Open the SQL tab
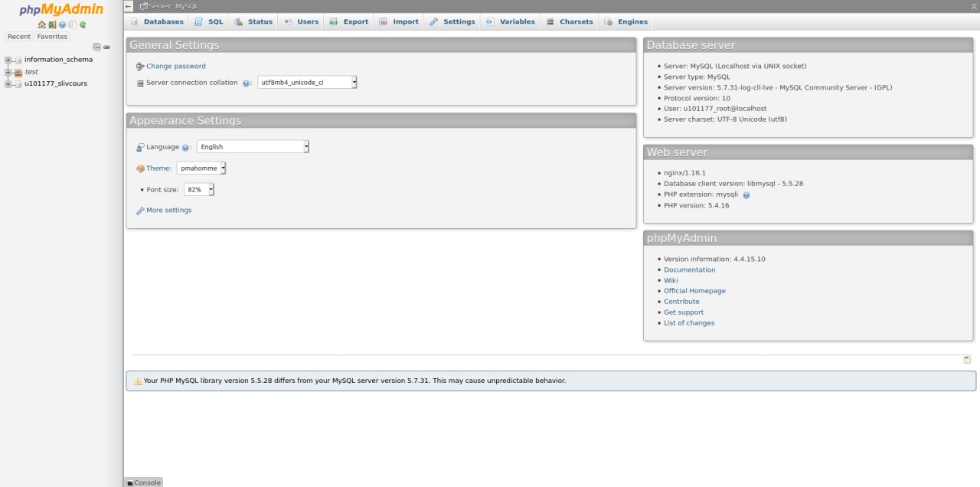980x487 pixels. (x=208, y=21)
